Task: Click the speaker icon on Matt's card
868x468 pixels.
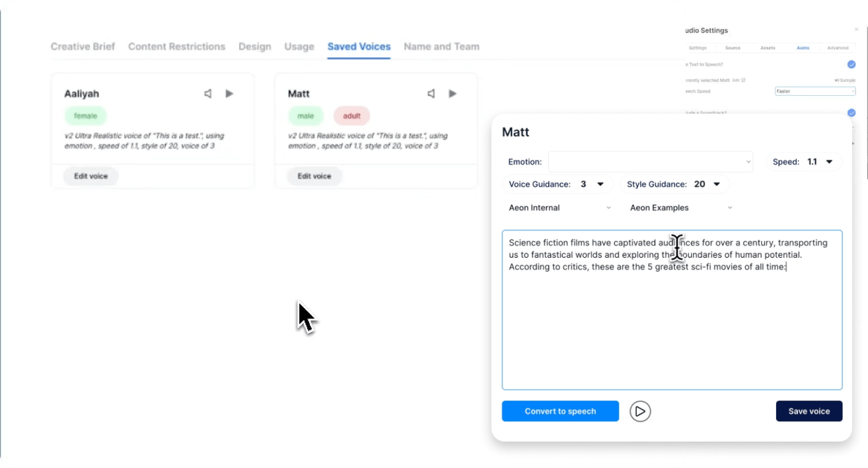Action: [x=431, y=94]
